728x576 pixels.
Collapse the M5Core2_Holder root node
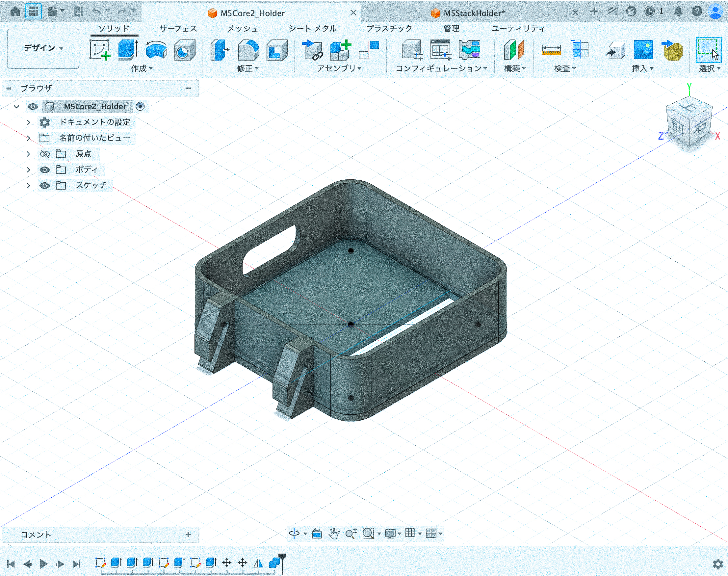pyautogui.click(x=16, y=107)
